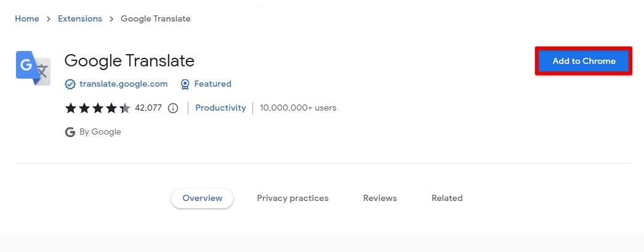Click the chevron after Extensions breadcrumb
This screenshot has height=252, width=644.
pos(111,19)
